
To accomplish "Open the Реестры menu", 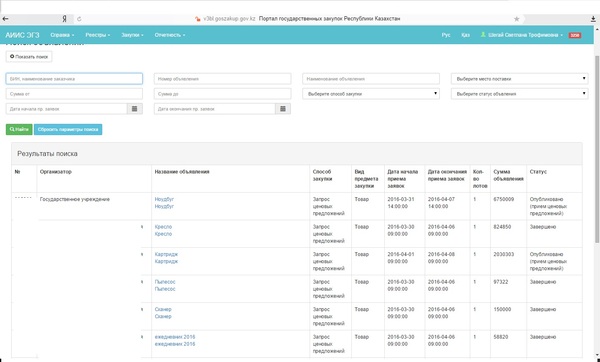I will click(98, 35).
